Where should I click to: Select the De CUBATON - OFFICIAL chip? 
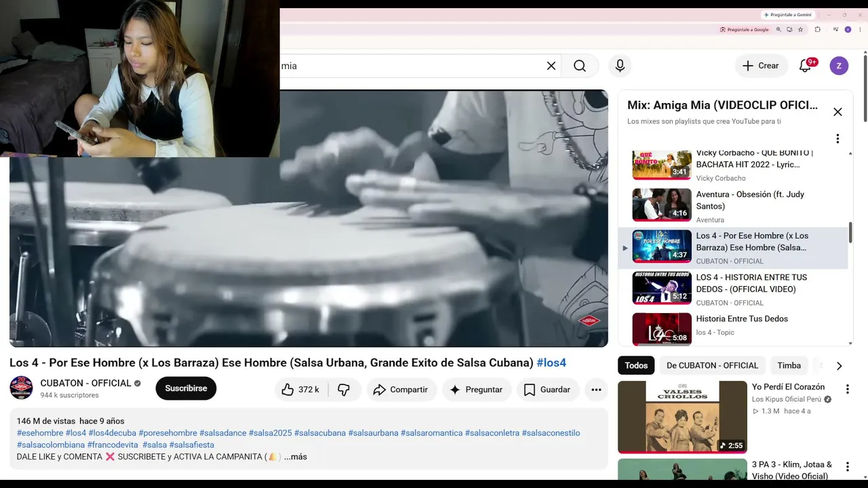[712, 365]
